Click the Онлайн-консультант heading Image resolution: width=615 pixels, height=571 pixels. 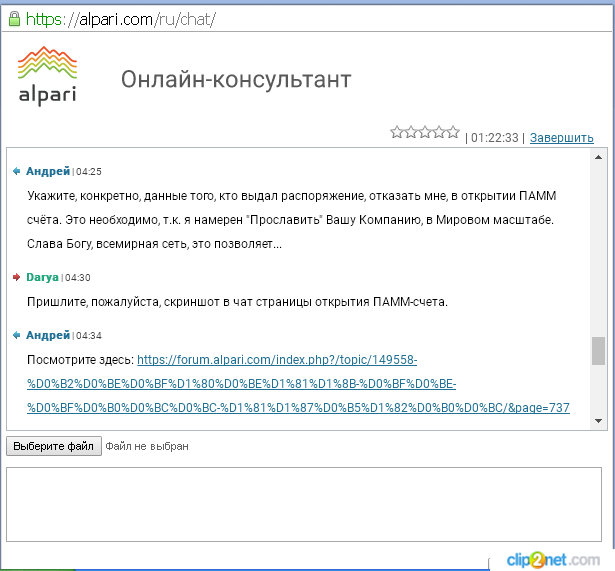pos(236,80)
